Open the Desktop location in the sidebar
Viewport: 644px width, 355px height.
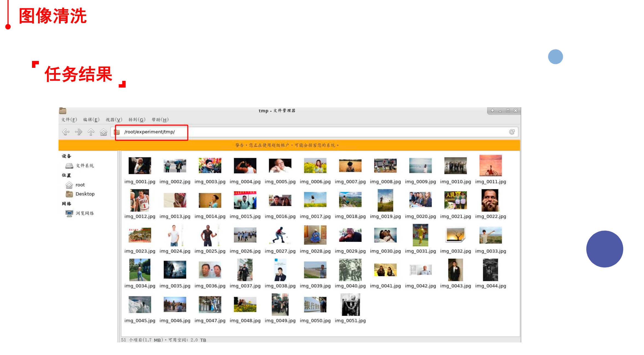85,194
